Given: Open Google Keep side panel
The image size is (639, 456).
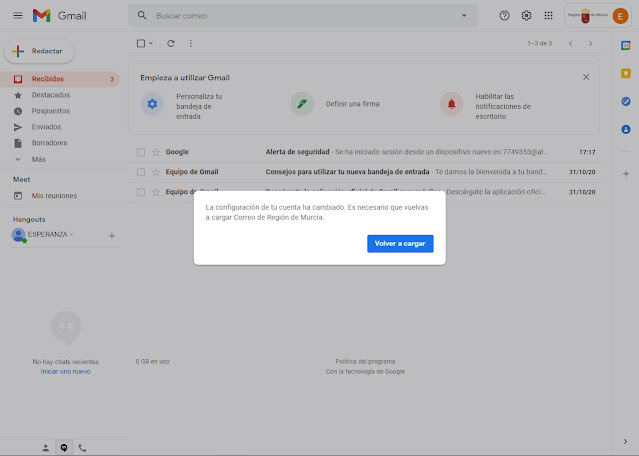Looking at the screenshot, I should pos(626,73).
